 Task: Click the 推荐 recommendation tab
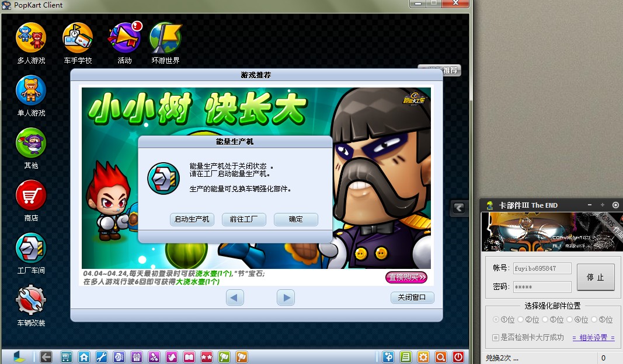point(450,70)
